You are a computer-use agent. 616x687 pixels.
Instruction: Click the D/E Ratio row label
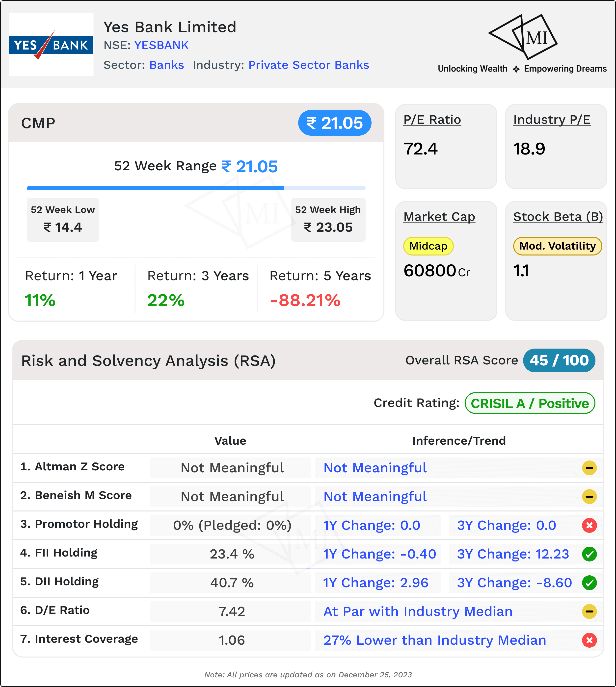pyautogui.click(x=55, y=610)
